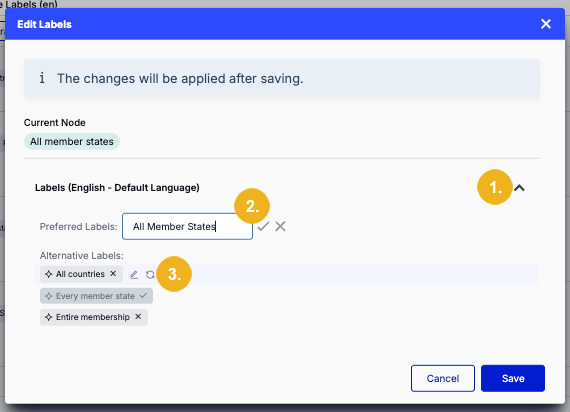The height and width of the screenshot is (412, 570).
Task: Edit the All countries label with pencil
Action: 134,275
